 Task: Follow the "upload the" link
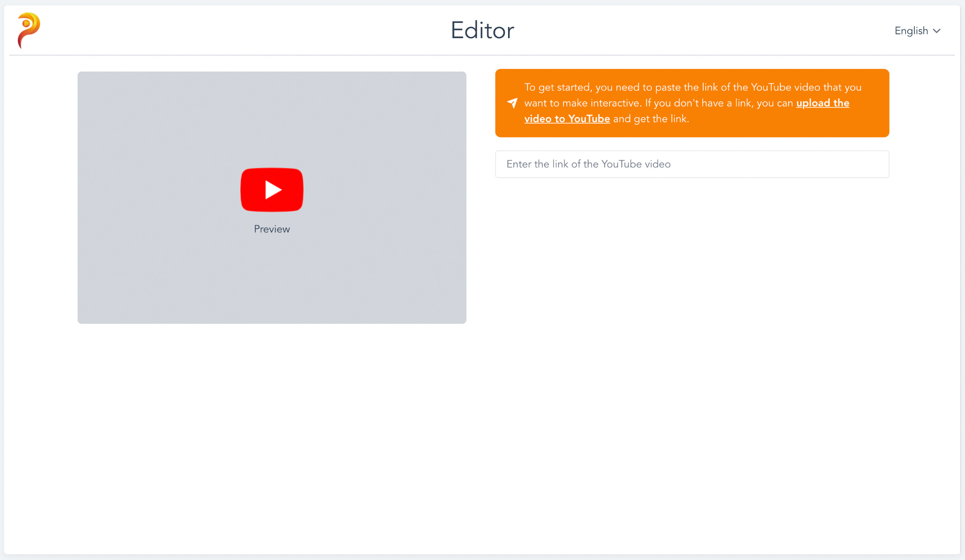click(822, 103)
